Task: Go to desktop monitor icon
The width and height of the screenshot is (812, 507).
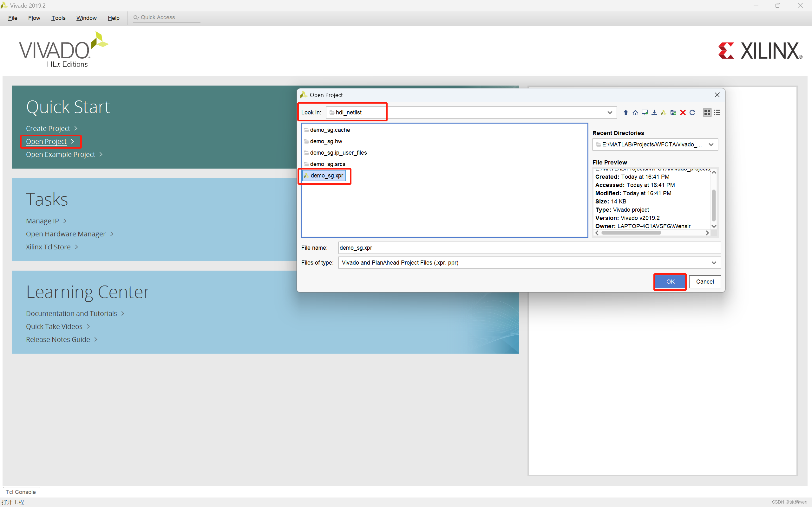Action: 645,113
